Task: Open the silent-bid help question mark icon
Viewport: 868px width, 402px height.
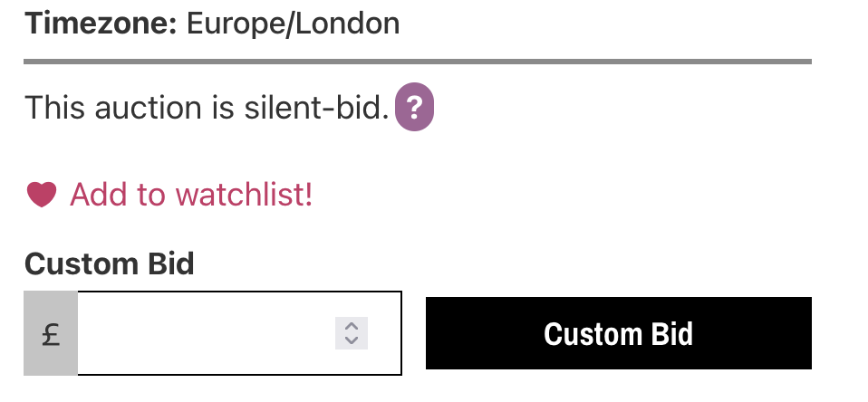Action: coord(414,107)
